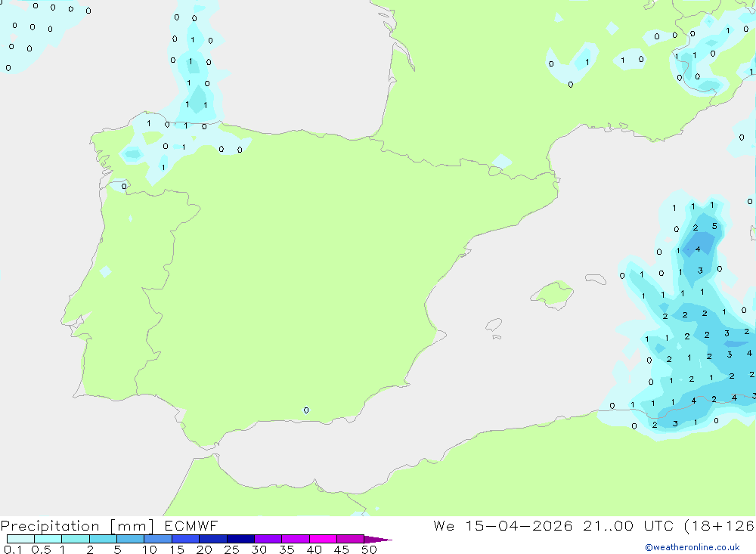Click the Menorca island outline on the map
Image resolution: width=756 pixels, height=554 pixels.
coord(596,279)
